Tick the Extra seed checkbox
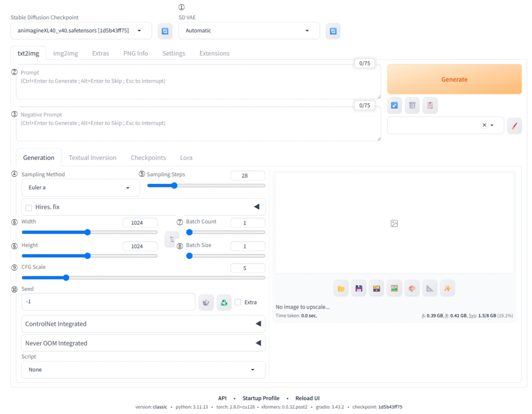Viewport: 532px width, 414px height. pyautogui.click(x=238, y=302)
